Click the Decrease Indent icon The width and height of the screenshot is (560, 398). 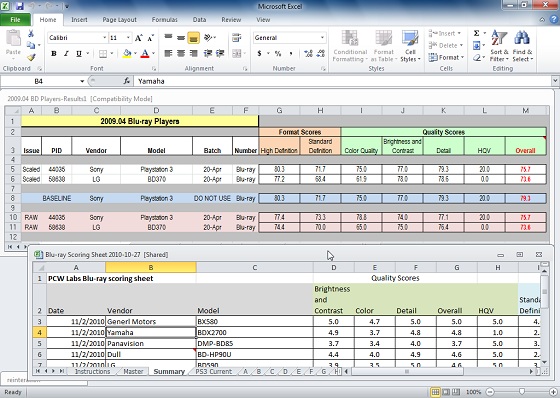pos(208,54)
